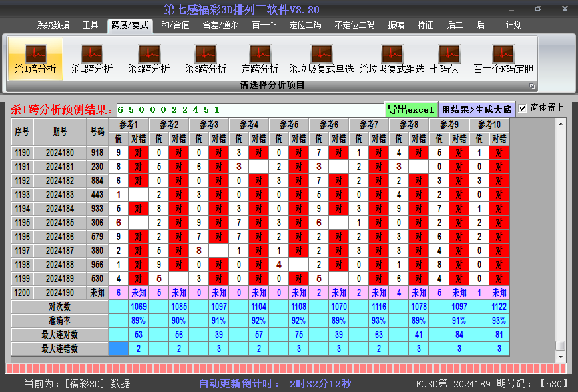Switch to the 百十个 tab

tap(264, 25)
